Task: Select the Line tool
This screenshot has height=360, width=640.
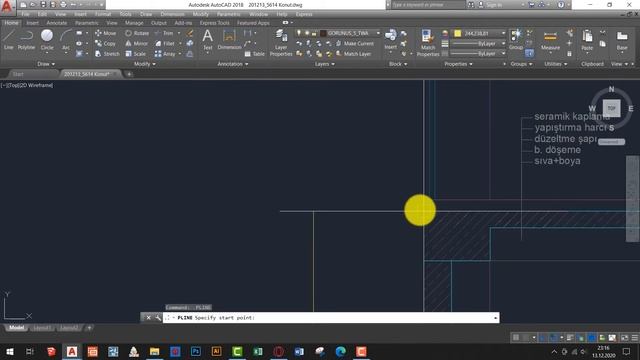Action: 9,40
